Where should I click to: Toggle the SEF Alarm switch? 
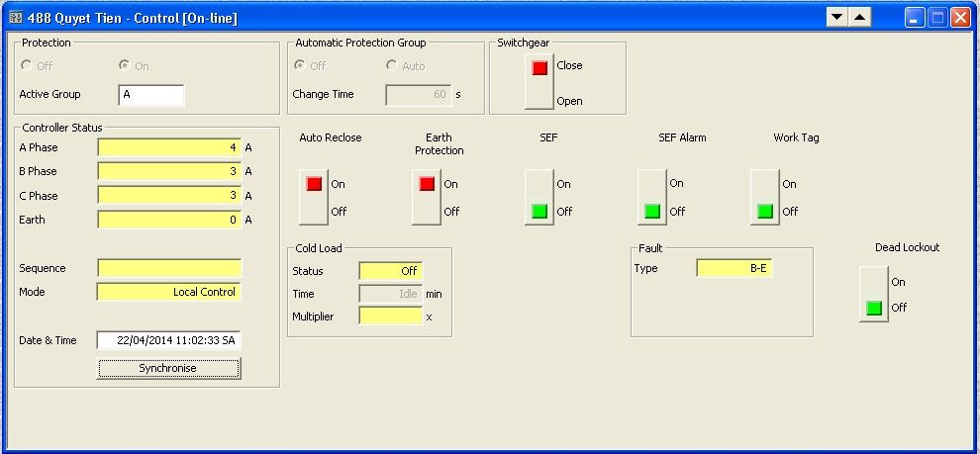point(652,197)
